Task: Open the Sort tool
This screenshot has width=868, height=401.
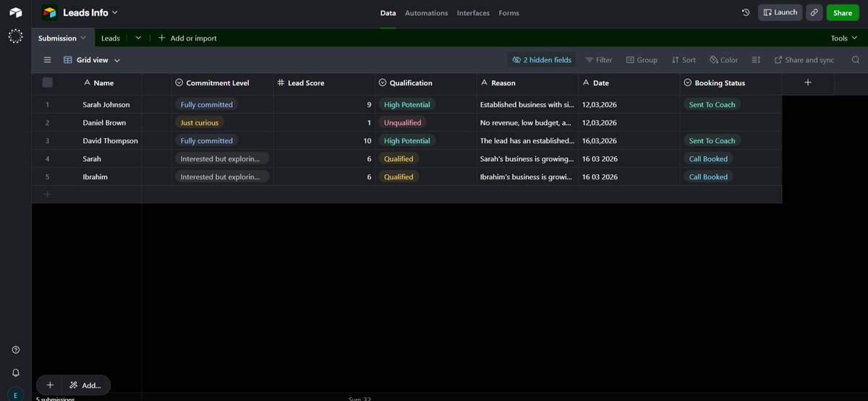Action: click(684, 60)
